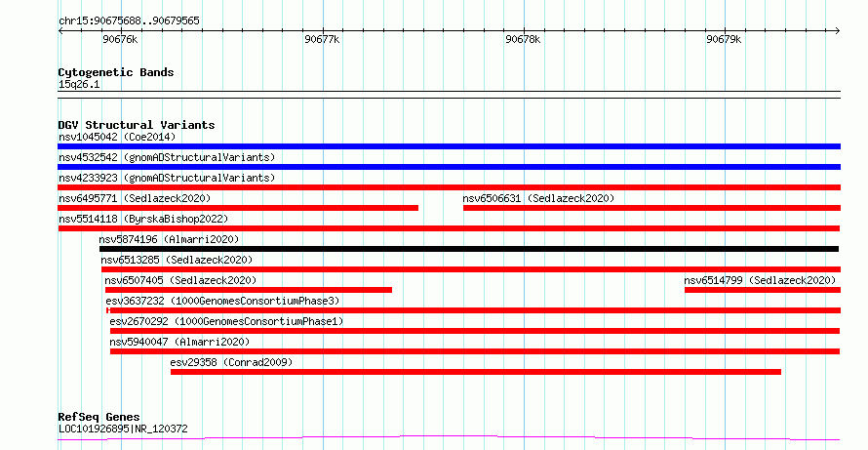Click the chr15:90675688..90679565 coordinate text

pyautogui.click(x=129, y=21)
